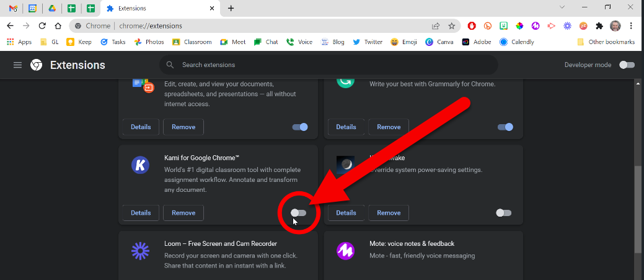
Task: Open the orange zz extension icon
Action: [x=583, y=26]
